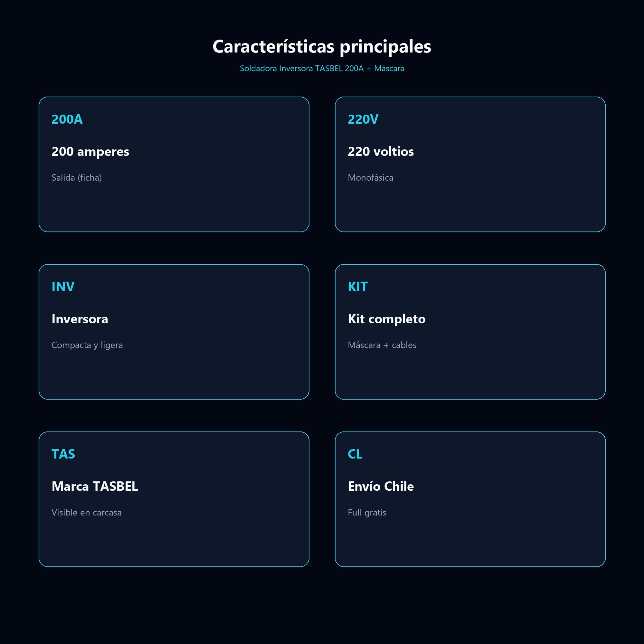Click the "Inversora" card title
Screen dimensions: 644x644
coord(80,319)
